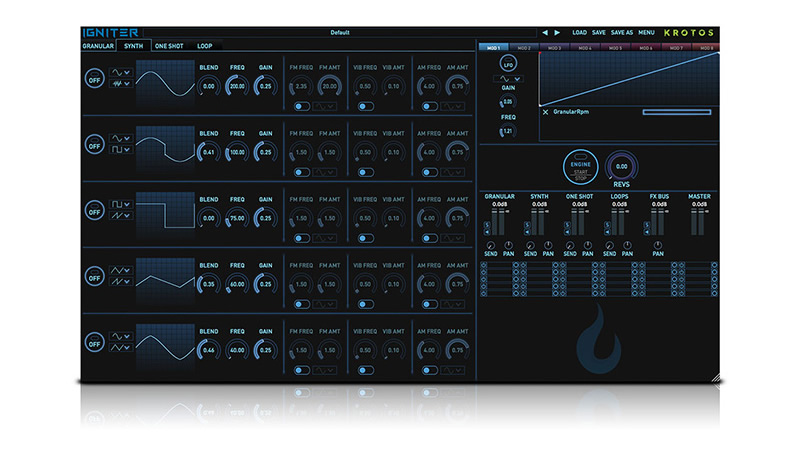800x462 pixels.
Task: Click the SAVE AS button
Action: click(622, 33)
